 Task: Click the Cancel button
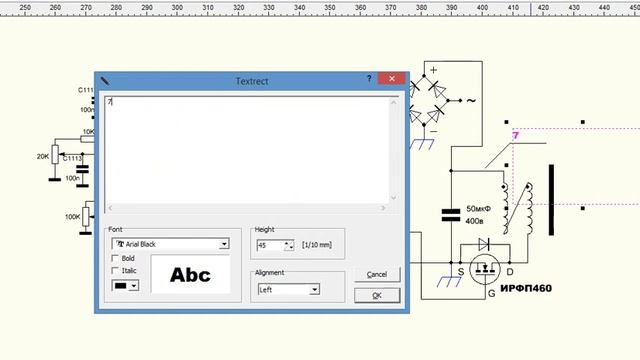click(x=377, y=274)
